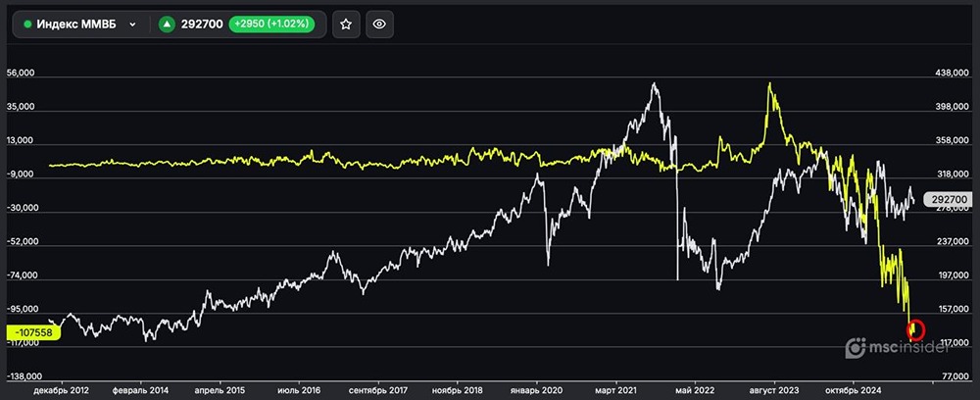Click the 292700 price value in header
Screen dimensions: 980x400
pyautogui.click(x=202, y=25)
